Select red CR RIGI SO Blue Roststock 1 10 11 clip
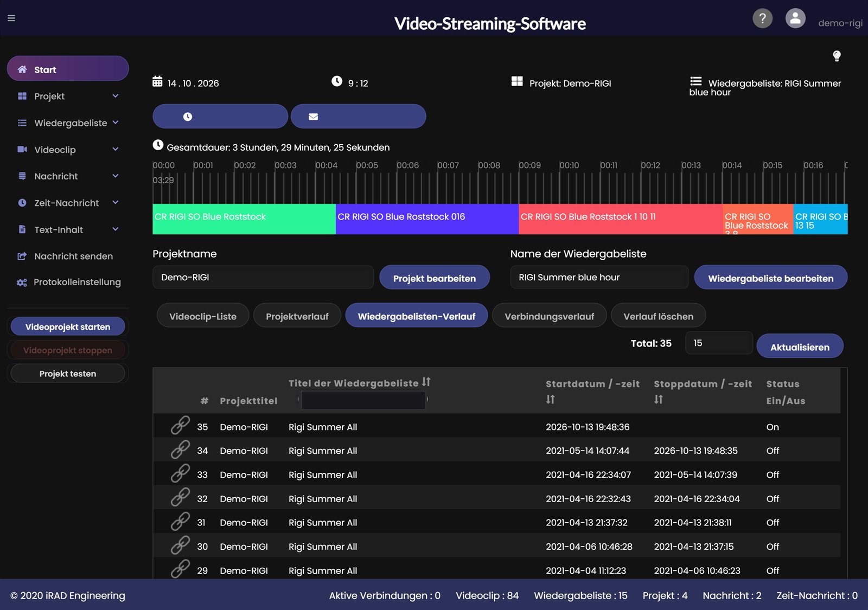Screen dimensions: 868x610 pyautogui.click(x=621, y=219)
